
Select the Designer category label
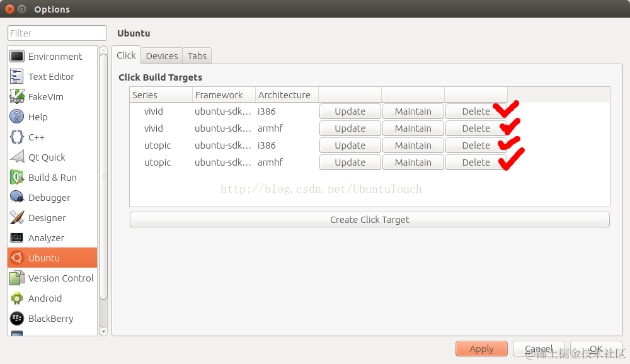47,218
